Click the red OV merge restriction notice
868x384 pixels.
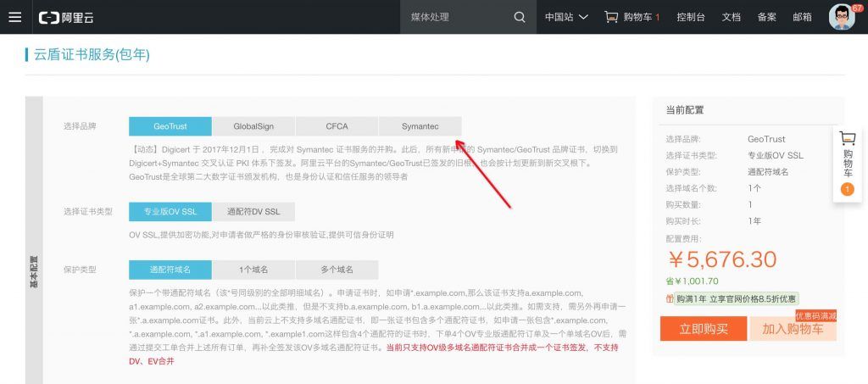pos(374,354)
